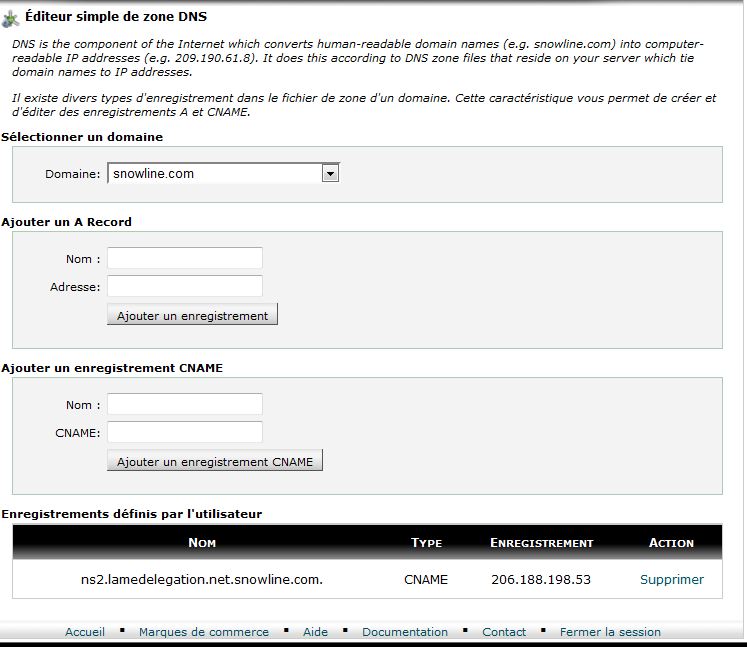Click the CNAME text input field
The width and height of the screenshot is (747, 647).
click(185, 433)
